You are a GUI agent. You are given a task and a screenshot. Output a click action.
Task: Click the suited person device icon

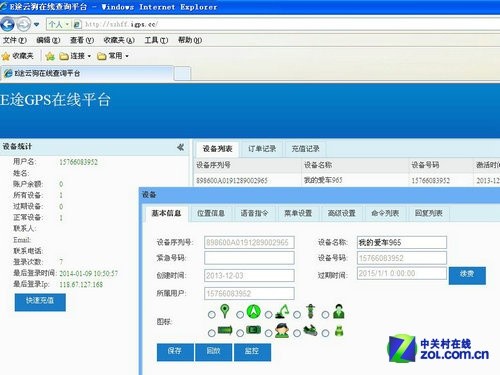tap(339, 311)
